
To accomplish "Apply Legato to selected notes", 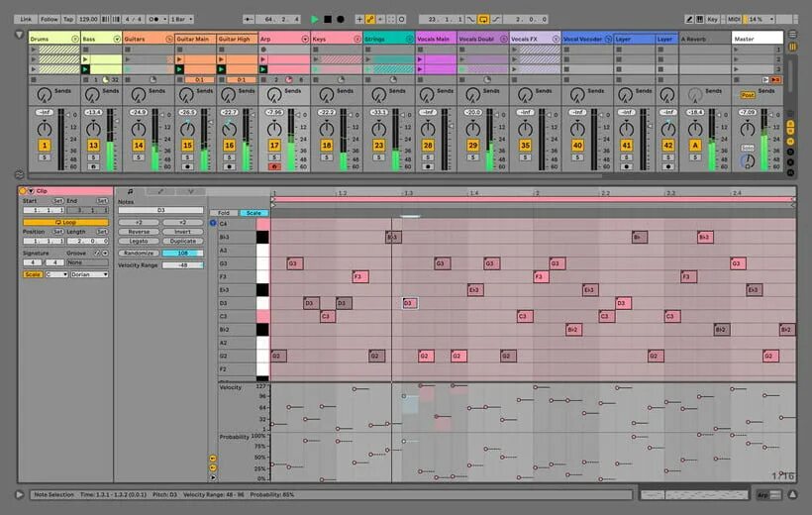I will pos(139,241).
